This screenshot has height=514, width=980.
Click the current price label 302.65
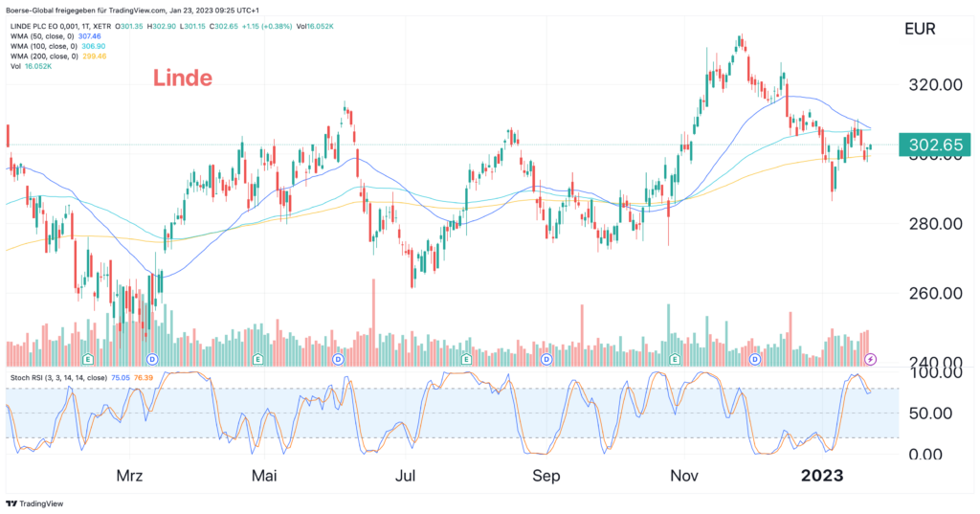[934, 145]
